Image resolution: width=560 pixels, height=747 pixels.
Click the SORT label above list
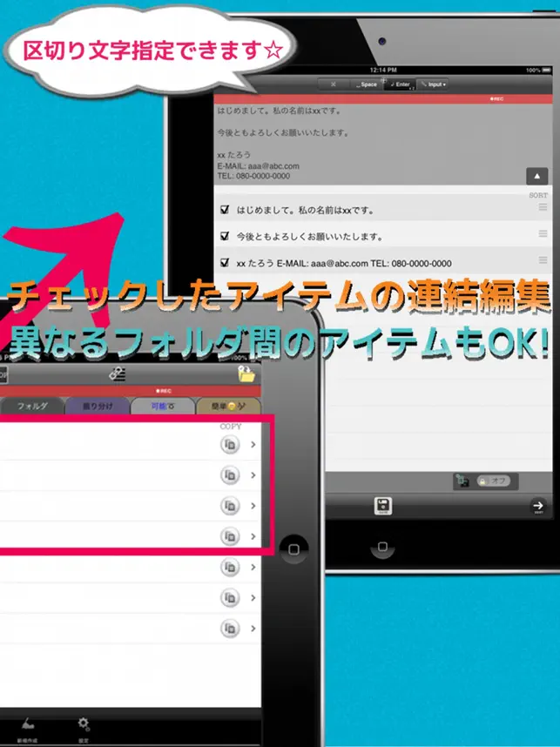pos(538,195)
